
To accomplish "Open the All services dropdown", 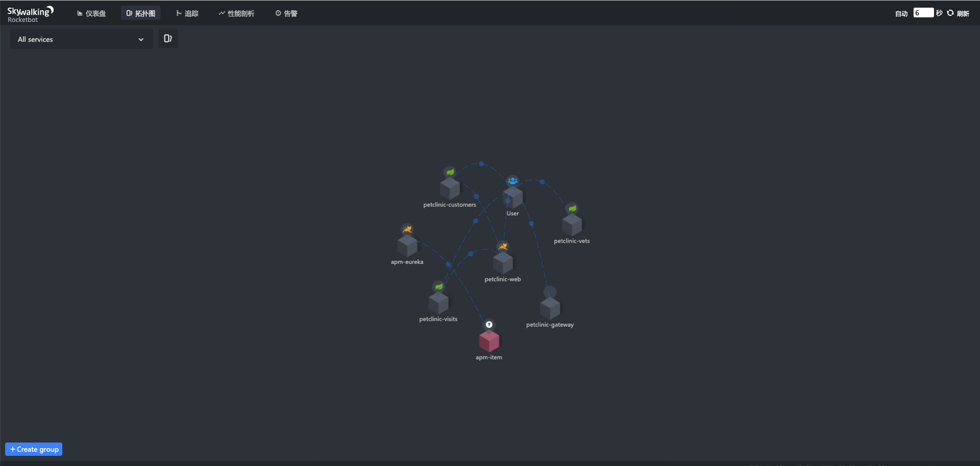I will click(x=81, y=39).
